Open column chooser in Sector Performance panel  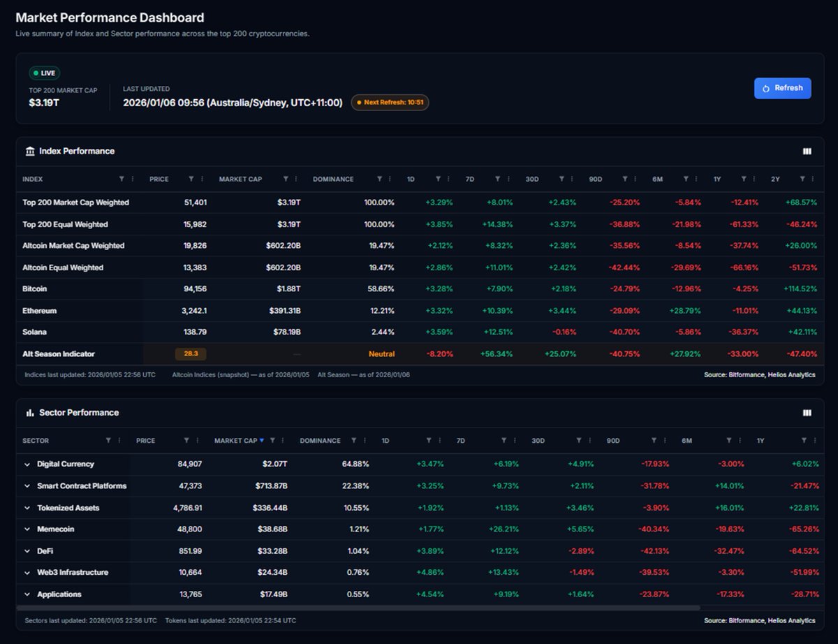tap(807, 413)
